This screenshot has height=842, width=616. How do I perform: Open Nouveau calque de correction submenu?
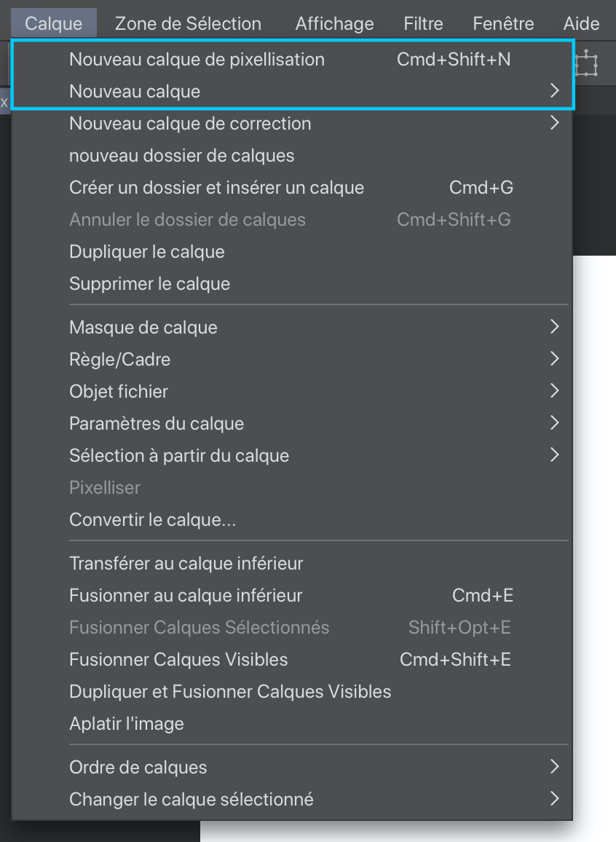[190, 124]
